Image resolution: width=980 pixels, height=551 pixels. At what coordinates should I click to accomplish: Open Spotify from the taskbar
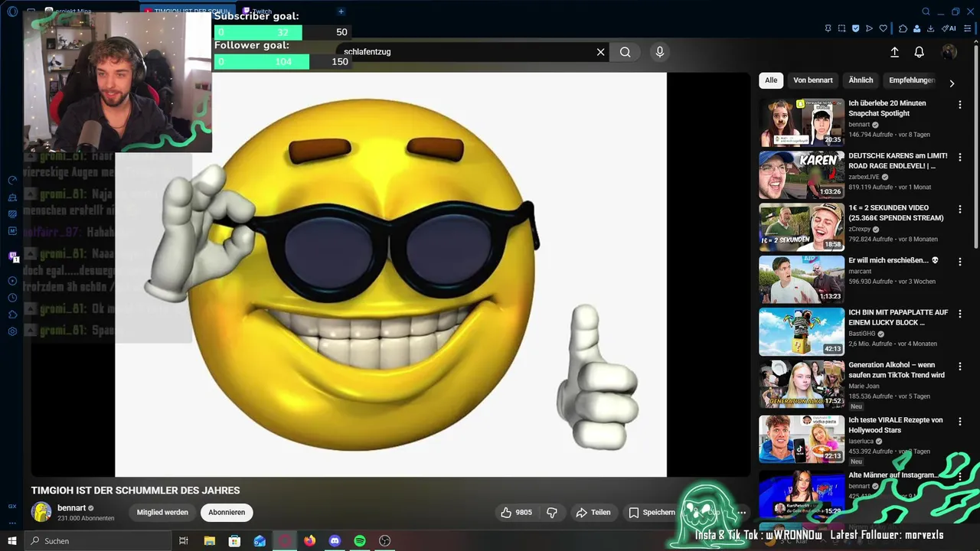click(x=360, y=541)
